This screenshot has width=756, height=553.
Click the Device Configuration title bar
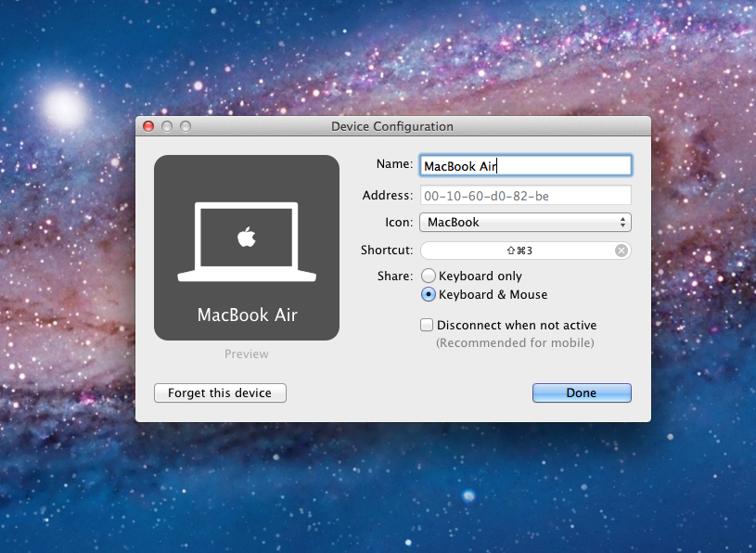coord(392,126)
